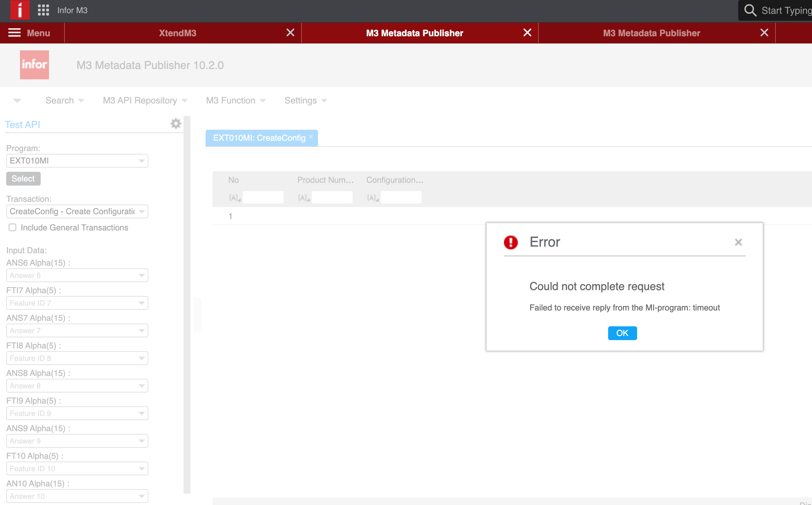Viewport: 812px width, 505px height.
Task: Click the red infor square logo
Action: click(34, 65)
